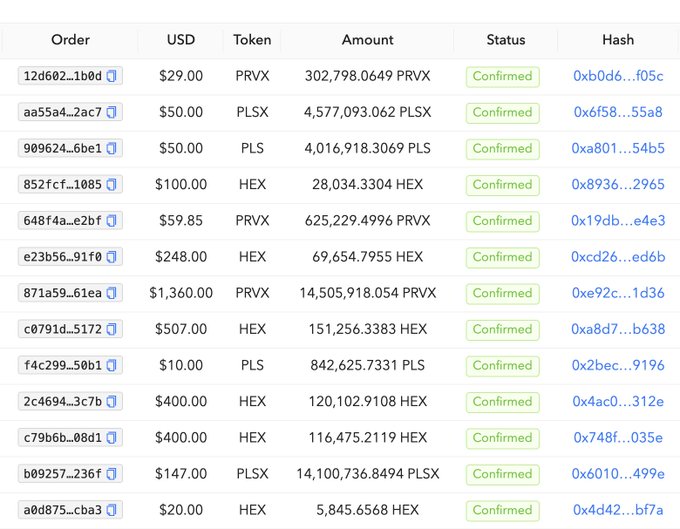
Task: Select the $1,360.00 USD value
Action: coord(181,293)
